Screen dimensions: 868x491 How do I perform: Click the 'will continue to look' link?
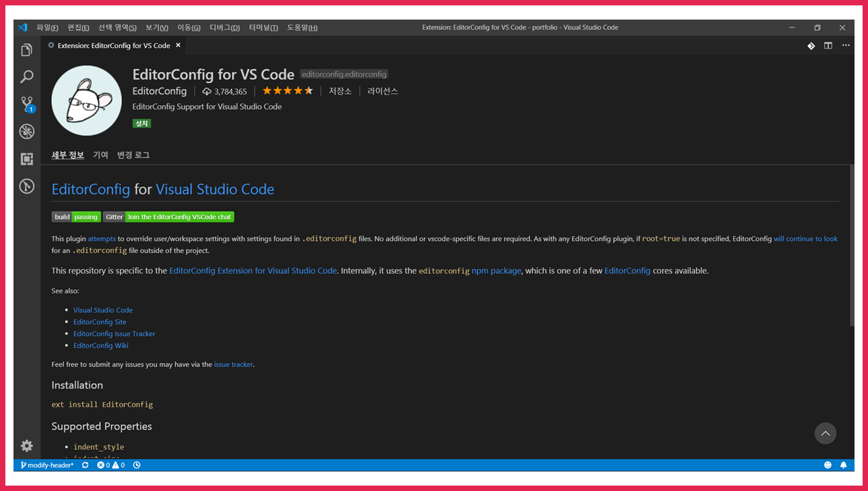point(805,239)
